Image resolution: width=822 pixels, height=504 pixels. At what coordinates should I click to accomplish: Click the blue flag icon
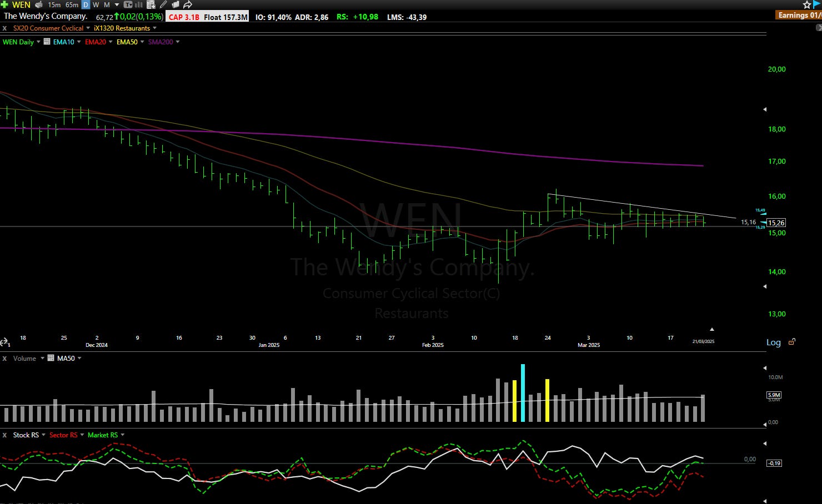coord(817,4)
